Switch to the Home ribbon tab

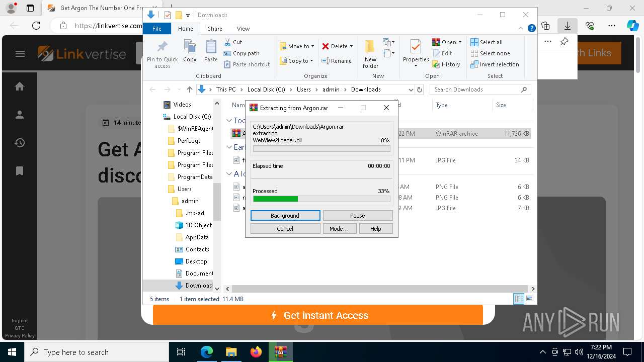tap(186, 29)
